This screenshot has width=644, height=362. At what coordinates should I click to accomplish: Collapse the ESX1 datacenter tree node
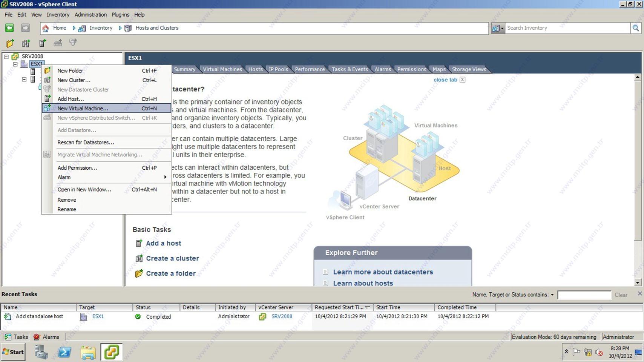tap(15, 64)
